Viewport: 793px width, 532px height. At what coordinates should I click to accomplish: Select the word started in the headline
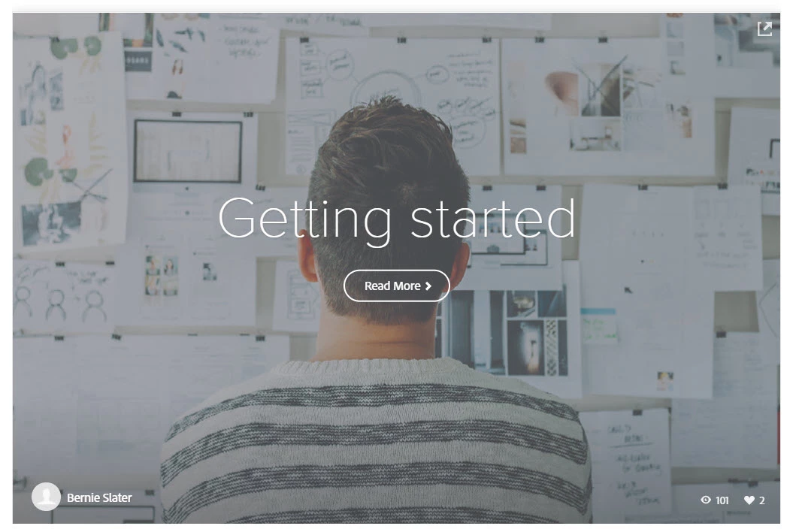(492, 219)
